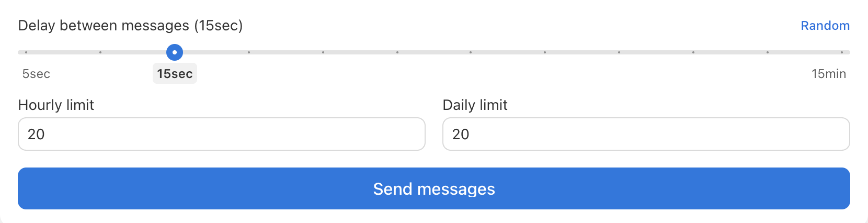Click the ninth tick on the delay slider

619,52
